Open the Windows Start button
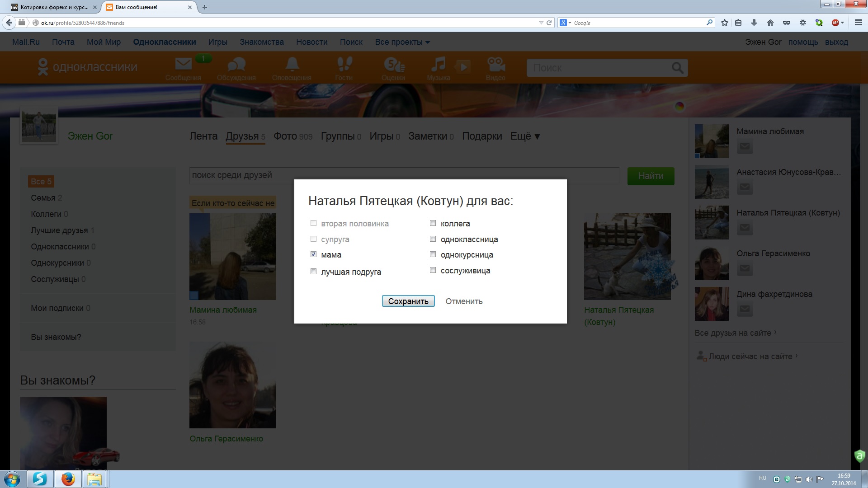 coord(12,479)
